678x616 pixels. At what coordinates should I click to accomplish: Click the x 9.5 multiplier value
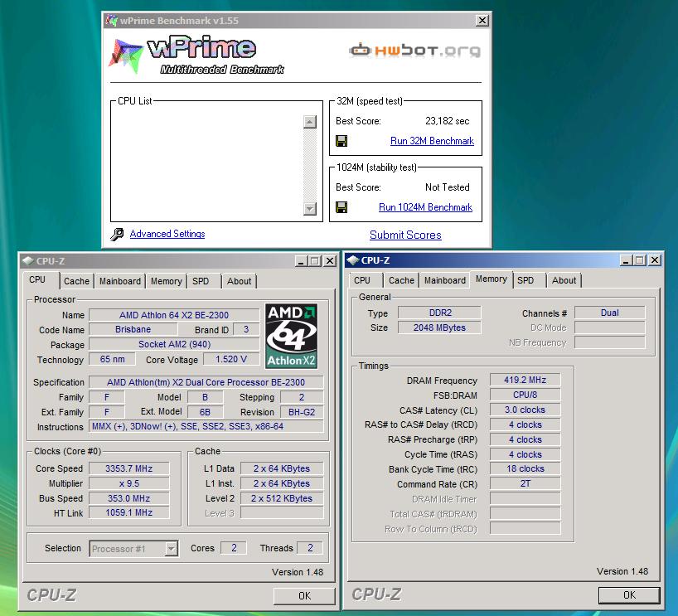click(128, 483)
